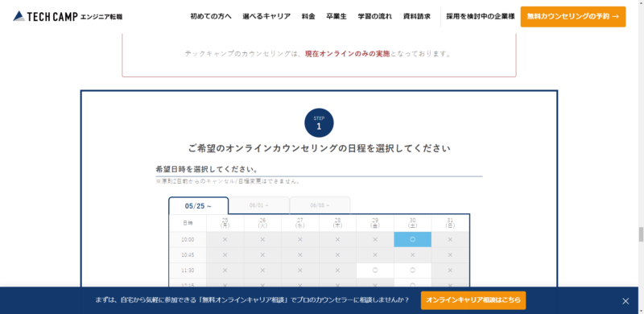The width and height of the screenshot is (644, 314).
Task: Switch to the 06/08 ~ week tab
Action: [x=320, y=205]
